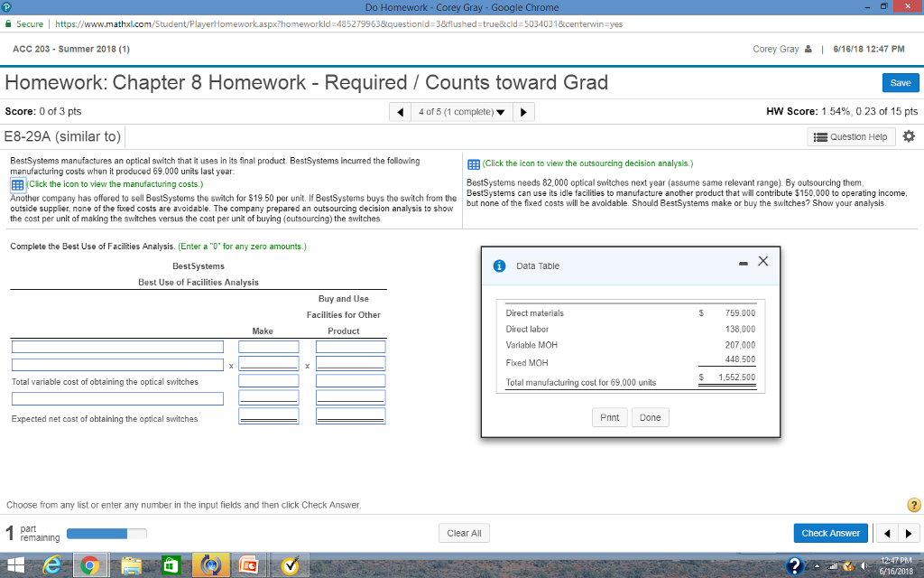Minimize the Data Table dialog
This screenshot has height=578, width=924.
(744, 263)
